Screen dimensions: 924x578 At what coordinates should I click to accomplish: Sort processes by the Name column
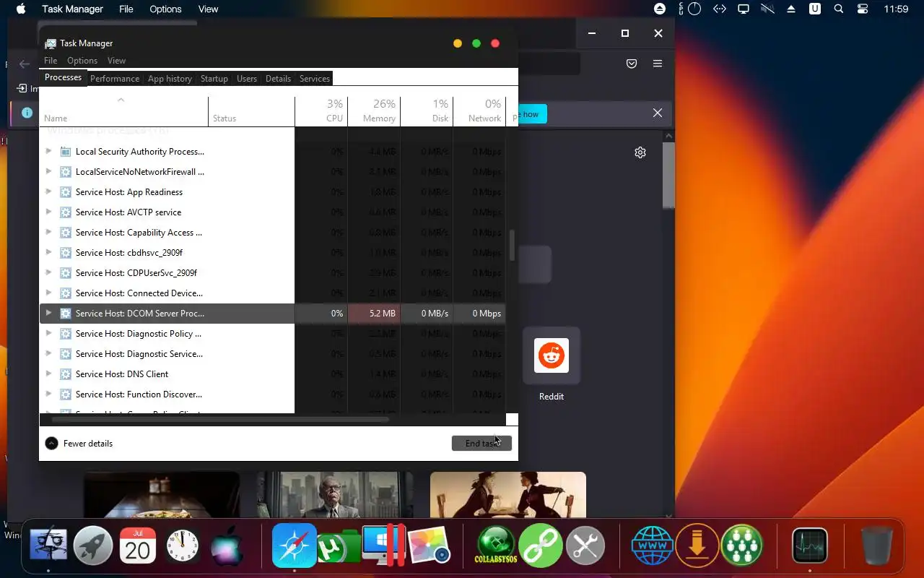point(123,112)
